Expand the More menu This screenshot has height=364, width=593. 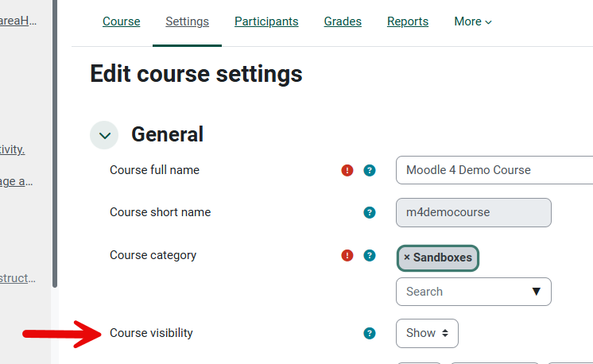pyautogui.click(x=473, y=21)
